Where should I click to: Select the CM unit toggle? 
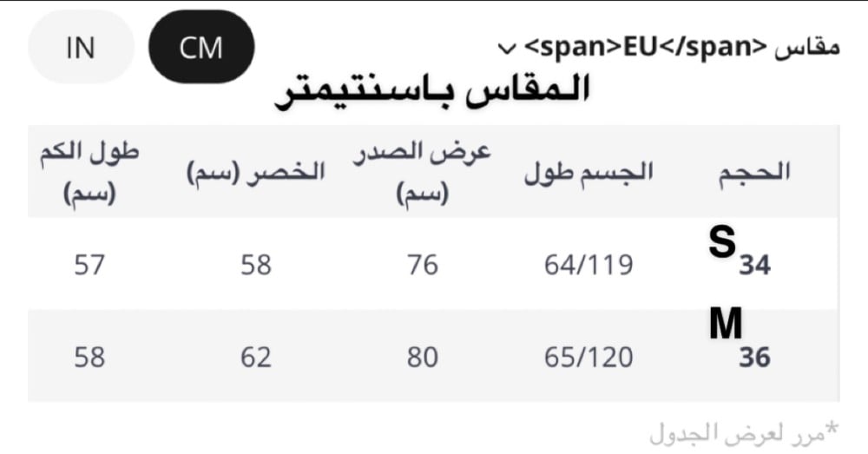tap(201, 48)
